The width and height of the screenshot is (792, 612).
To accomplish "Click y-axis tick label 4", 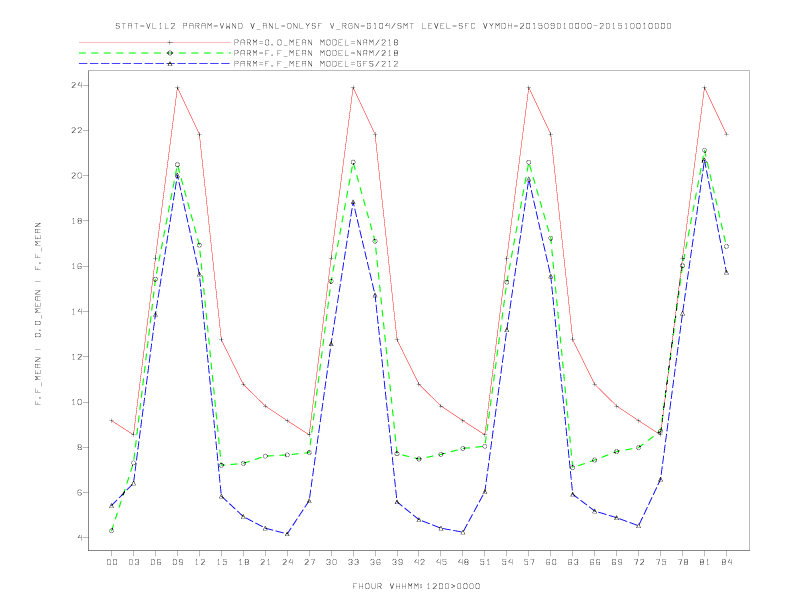I will [79, 538].
